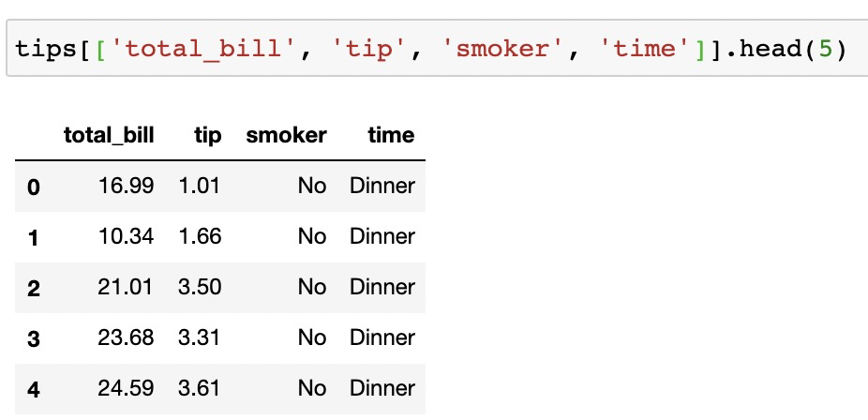Image resolution: width=868 pixels, height=420 pixels.
Task: Click the 1.66 tip cell
Action: click(x=200, y=237)
